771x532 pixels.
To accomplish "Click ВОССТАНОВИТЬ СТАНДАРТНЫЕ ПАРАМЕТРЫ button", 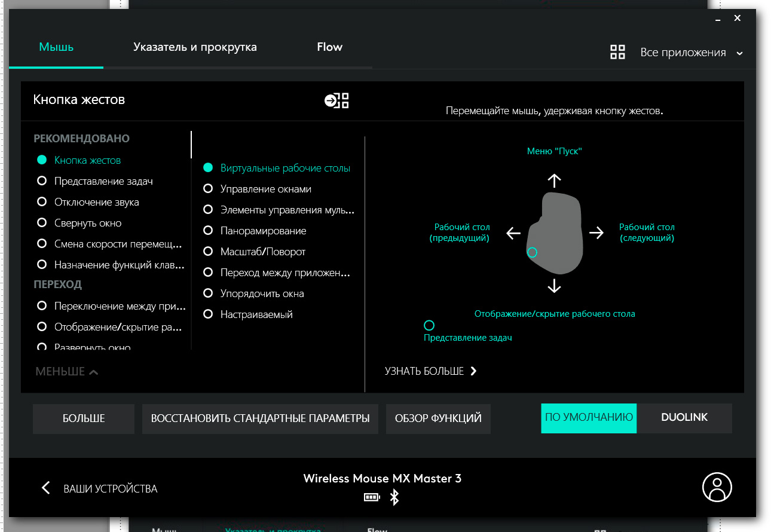I will point(260,418).
